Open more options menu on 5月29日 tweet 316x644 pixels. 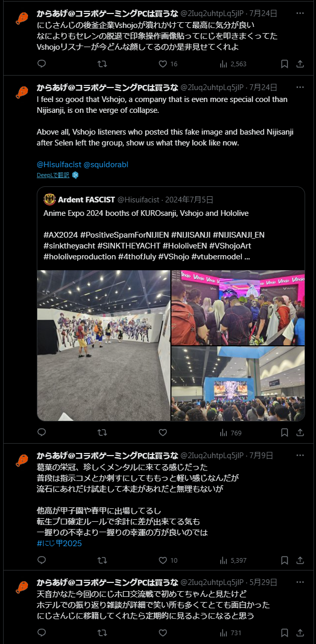300,582
